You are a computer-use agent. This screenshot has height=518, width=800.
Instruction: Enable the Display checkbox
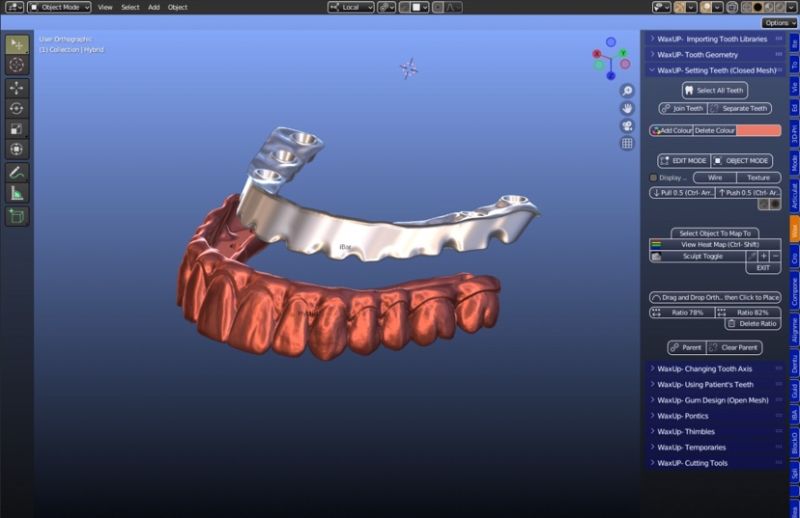654,178
